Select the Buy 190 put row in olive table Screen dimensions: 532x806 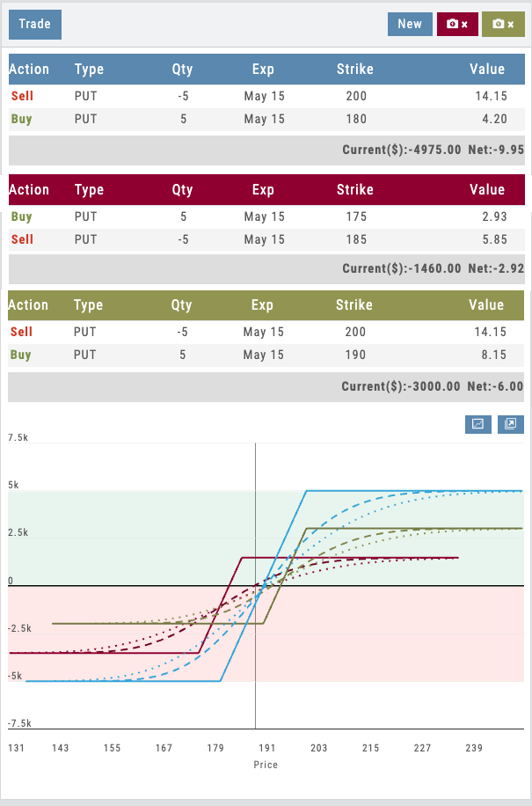point(266,355)
